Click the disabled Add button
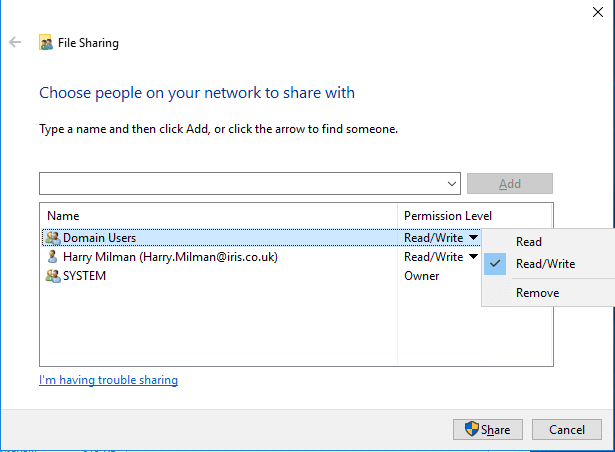The width and height of the screenshot is (615, 452). pyautogui.click(x=509, y=184)
